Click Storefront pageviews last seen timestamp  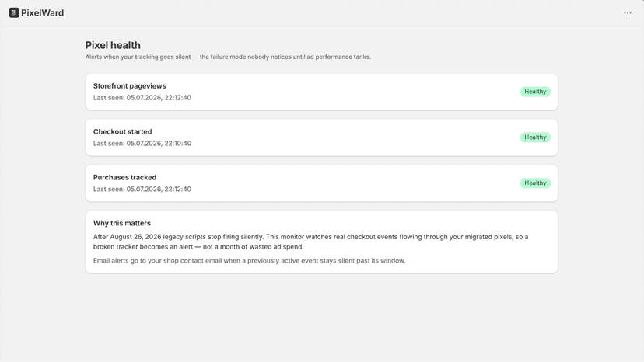142,98
